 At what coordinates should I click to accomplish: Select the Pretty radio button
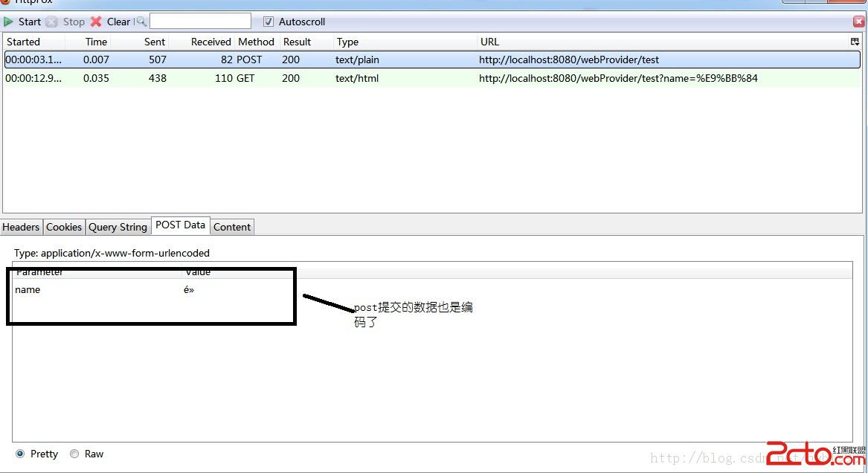click(x=21, y=454)
